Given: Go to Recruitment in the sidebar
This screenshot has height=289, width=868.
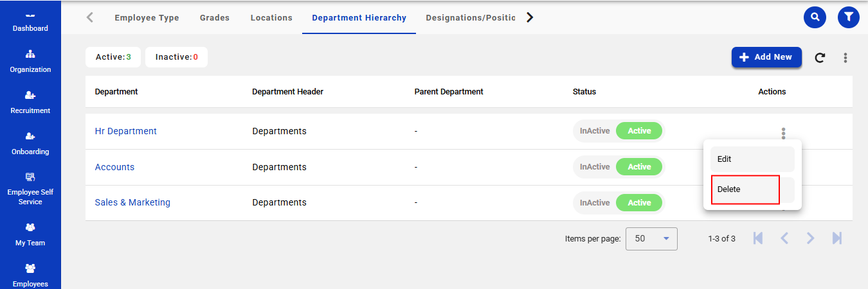Looking at the screenshot, I should pyautogui.click(x=30, y=102).
